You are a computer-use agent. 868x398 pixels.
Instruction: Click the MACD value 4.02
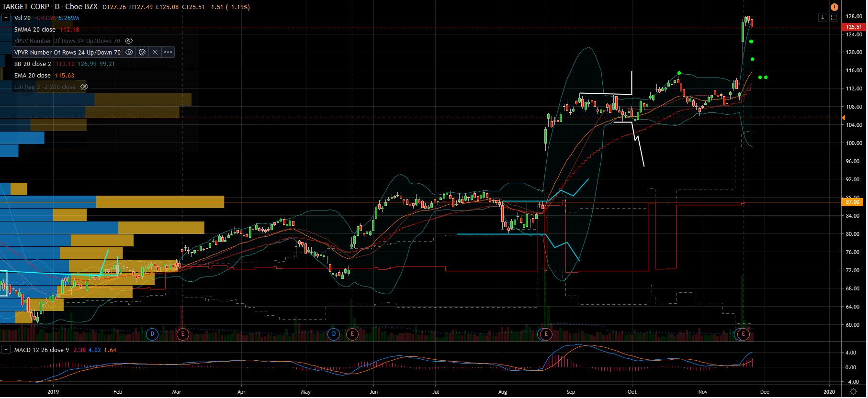click(95, 350)
